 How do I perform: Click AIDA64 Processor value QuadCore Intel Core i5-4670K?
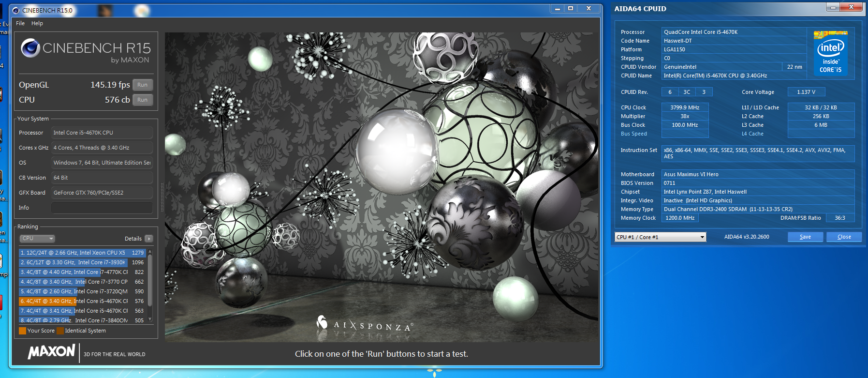tap(734, 32)
